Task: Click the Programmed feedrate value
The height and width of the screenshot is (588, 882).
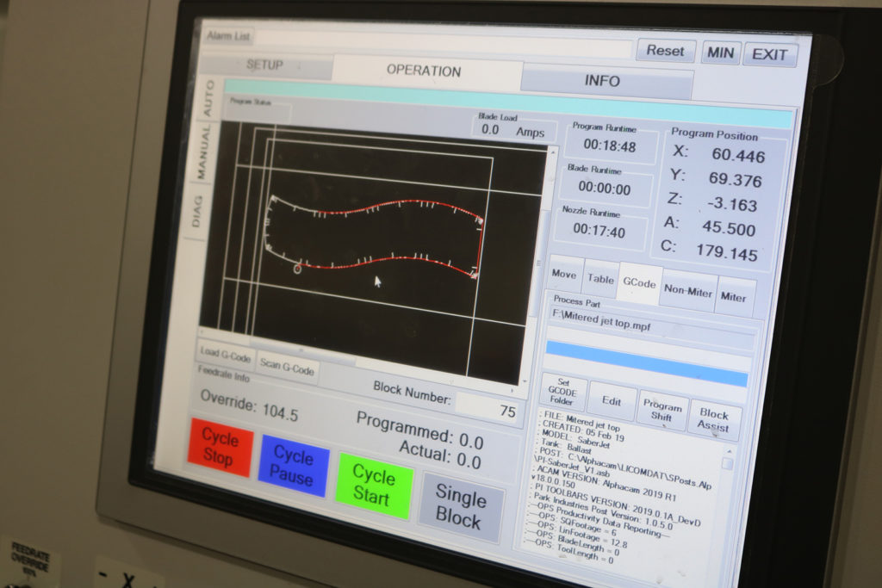Action: pos(471,443)
